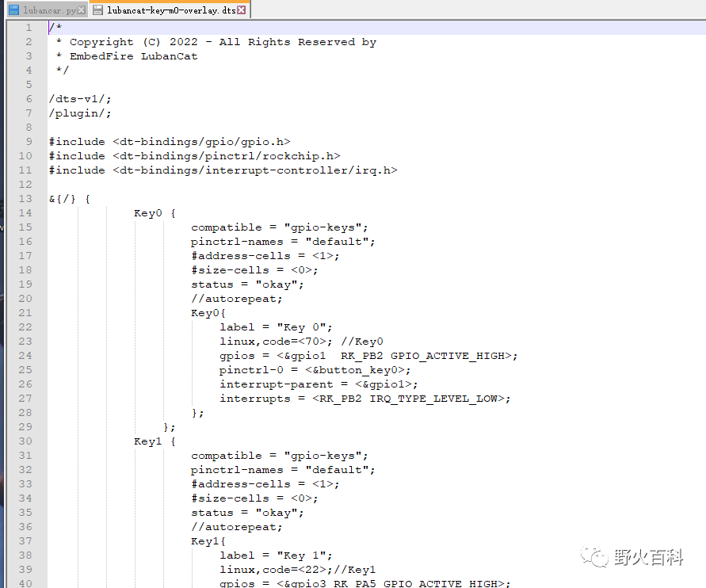Image resolution: width=706 pixels, height=588 pixels.
Task: Click the 'Key1 {' line on line 30
Action: coord(155,441)
